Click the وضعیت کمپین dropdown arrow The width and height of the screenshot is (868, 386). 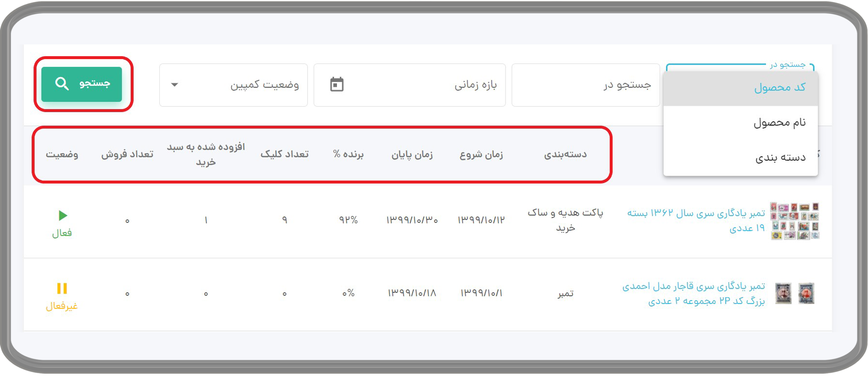[175, 85]
